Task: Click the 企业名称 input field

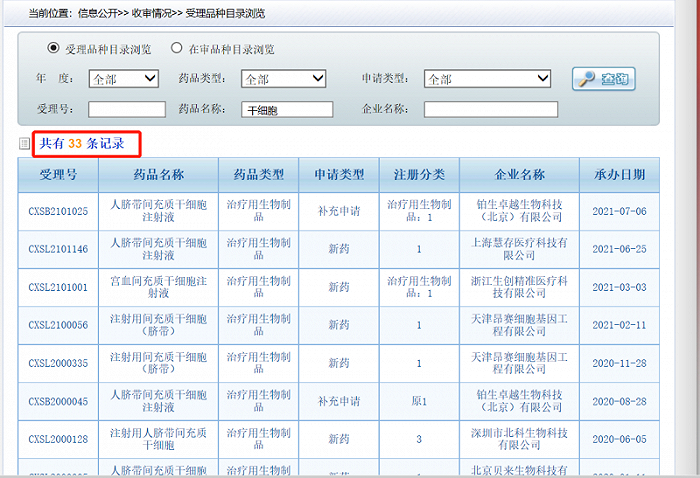Action: (491, 109)
